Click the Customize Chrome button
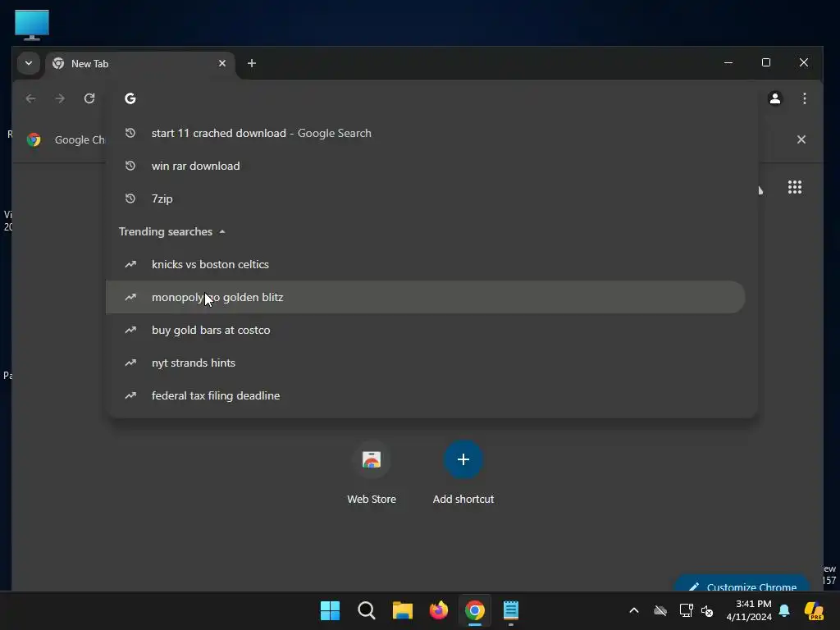This screenshot has height=630, width=840. 742,585
